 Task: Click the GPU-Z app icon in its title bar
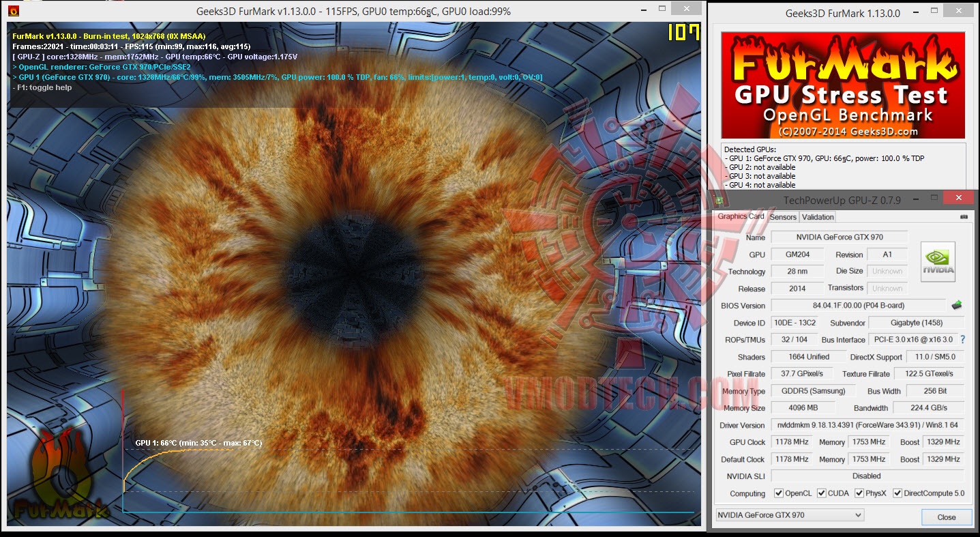point(718,199)
